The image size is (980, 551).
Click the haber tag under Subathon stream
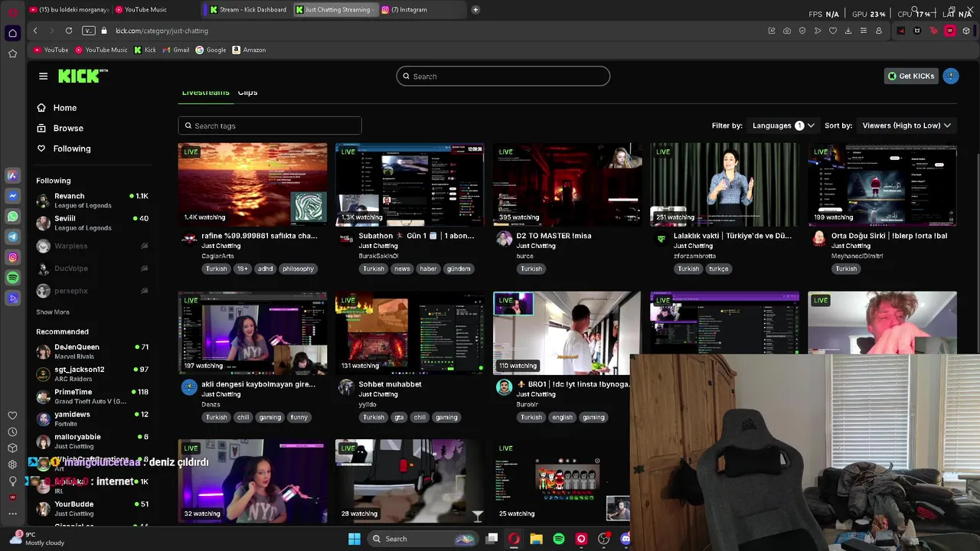click(428, 269)
